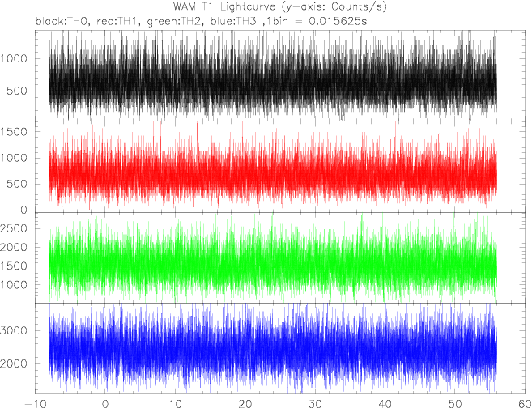Click the "black:TH0" legend text

pos(63,22)
